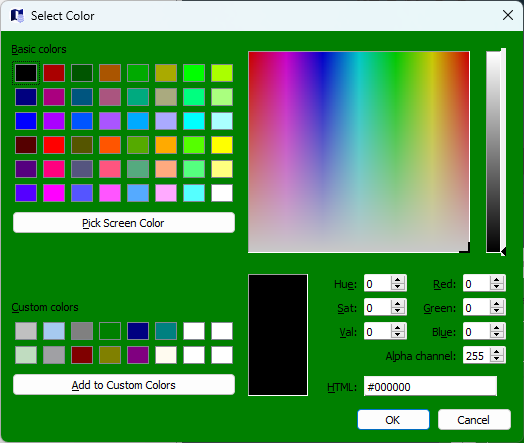
Task: Click the Pick Screen Color button
Action: [124, 223]
